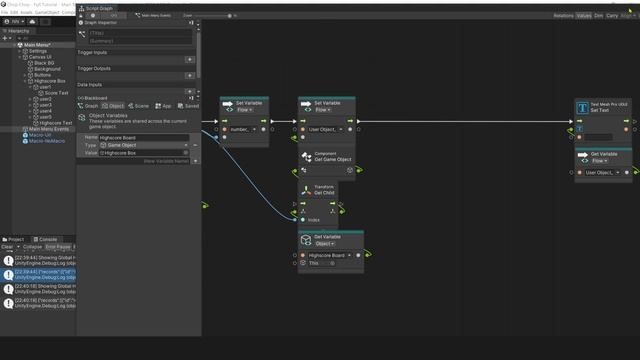Click the Set Text string input field

[x=598, y=138]
